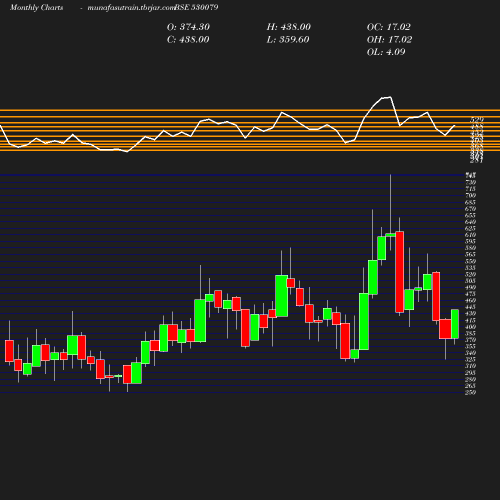Screen dimensions: 500x500
Task: Click the OH: 17.02 value
Action: (389, 39)
